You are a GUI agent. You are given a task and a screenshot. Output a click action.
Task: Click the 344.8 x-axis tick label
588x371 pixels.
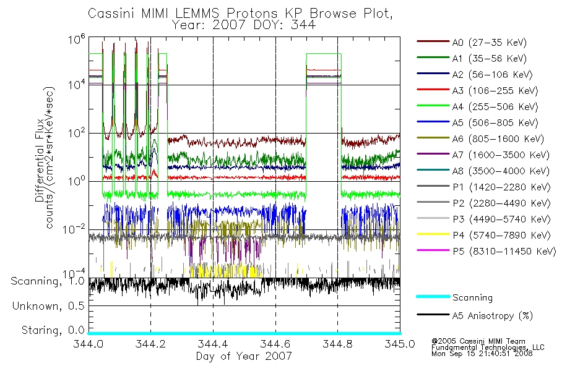tap(337, 344)
